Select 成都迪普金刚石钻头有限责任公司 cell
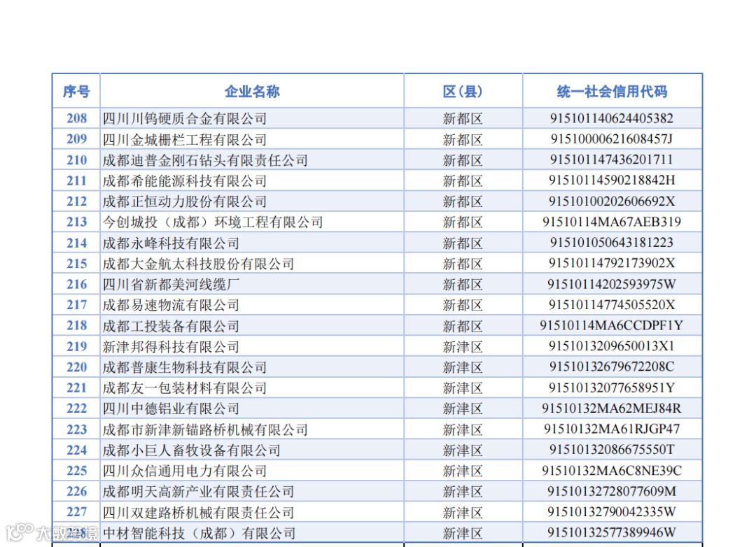 [205, 160]
